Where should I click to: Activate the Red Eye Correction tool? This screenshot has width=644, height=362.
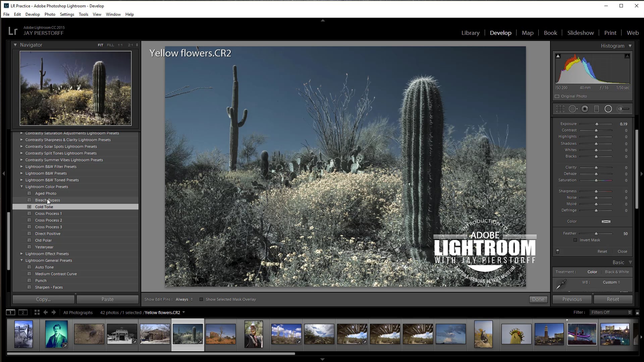585,109
